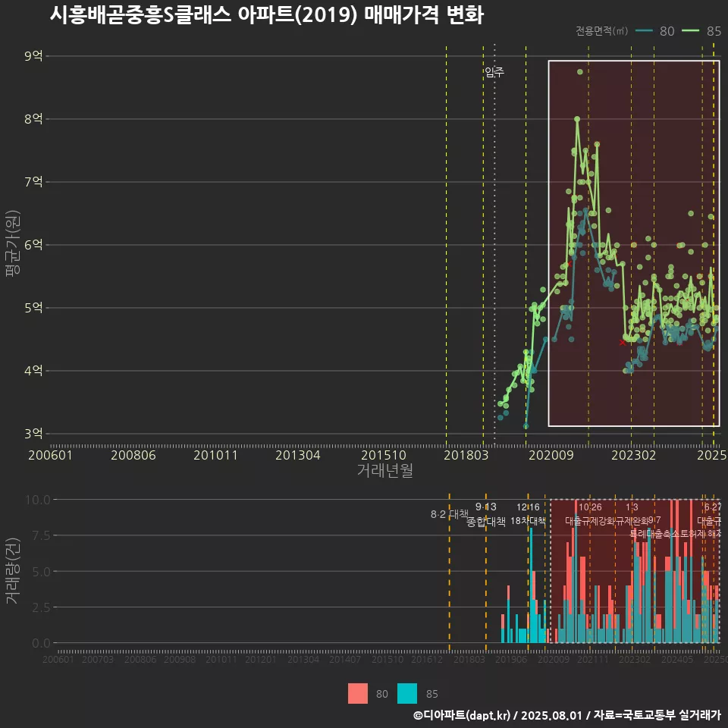Click 201906 on the volume chart date axis

click(x=511, y=659)
